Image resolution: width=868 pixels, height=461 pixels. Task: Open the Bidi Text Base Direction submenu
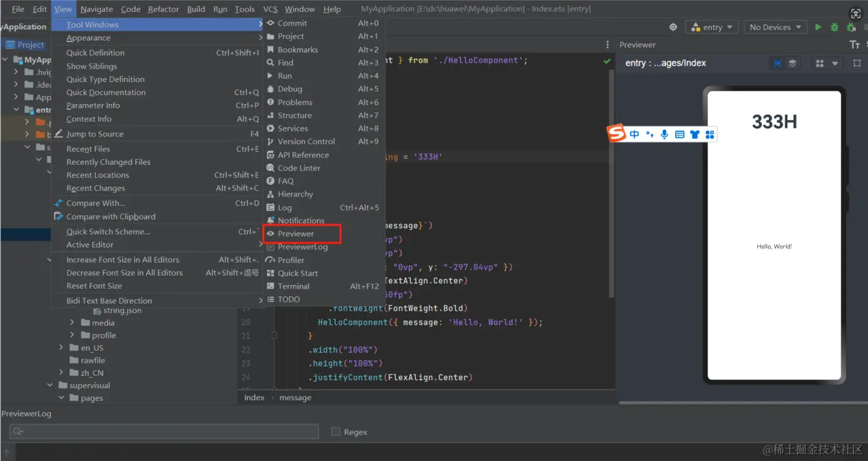(x=158, y=301)
